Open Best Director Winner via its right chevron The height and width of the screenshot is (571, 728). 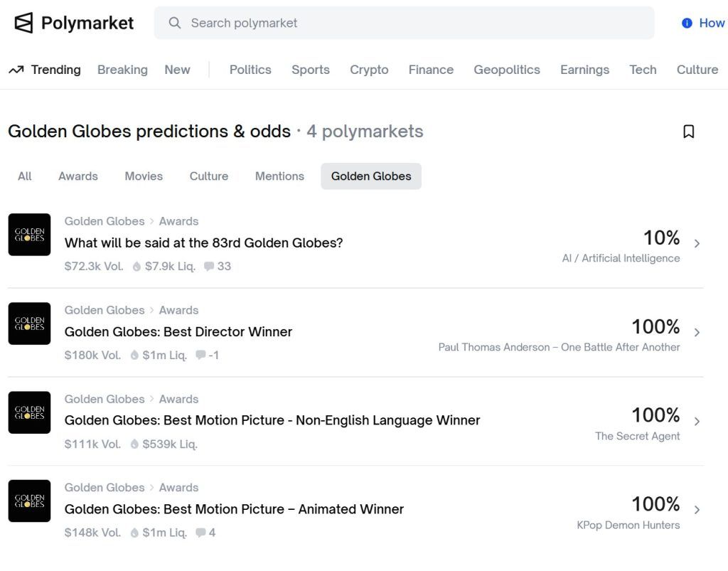695,331
